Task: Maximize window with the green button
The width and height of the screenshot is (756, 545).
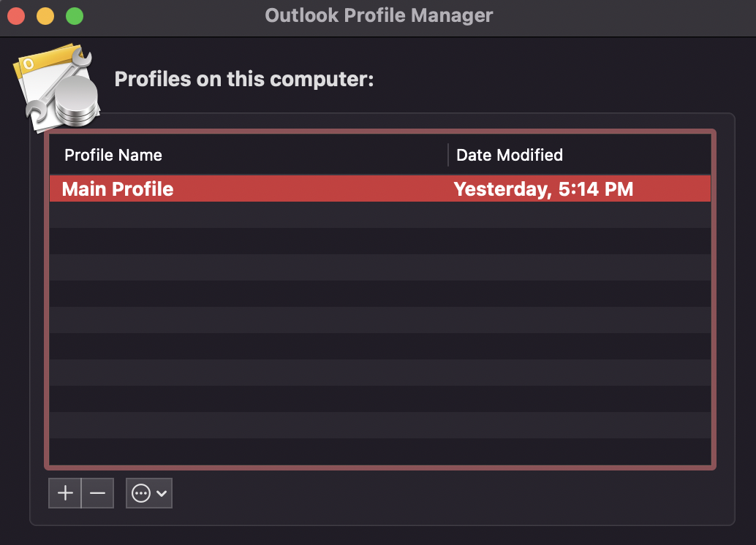Action: tap(74, 15)
